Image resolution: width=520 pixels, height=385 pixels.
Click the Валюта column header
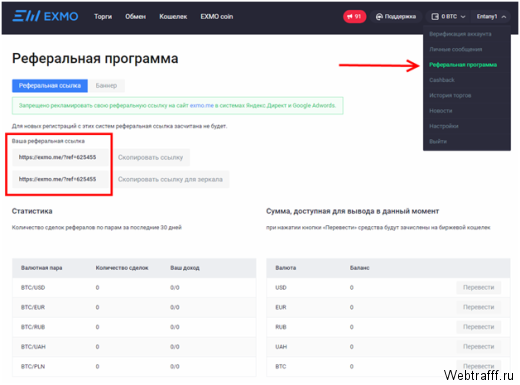pyautogui.click(x=286, y=268)
